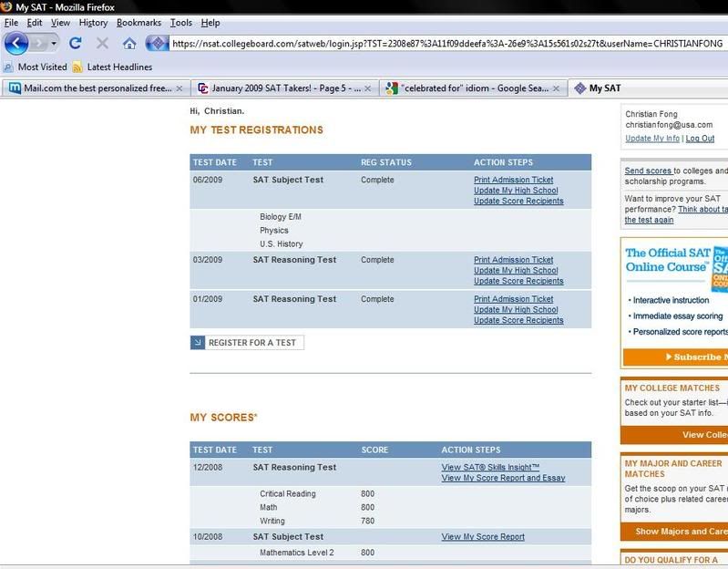Screen dimensions: 728x569
Task: Open the Tools menu
Action: click(181, 22)
